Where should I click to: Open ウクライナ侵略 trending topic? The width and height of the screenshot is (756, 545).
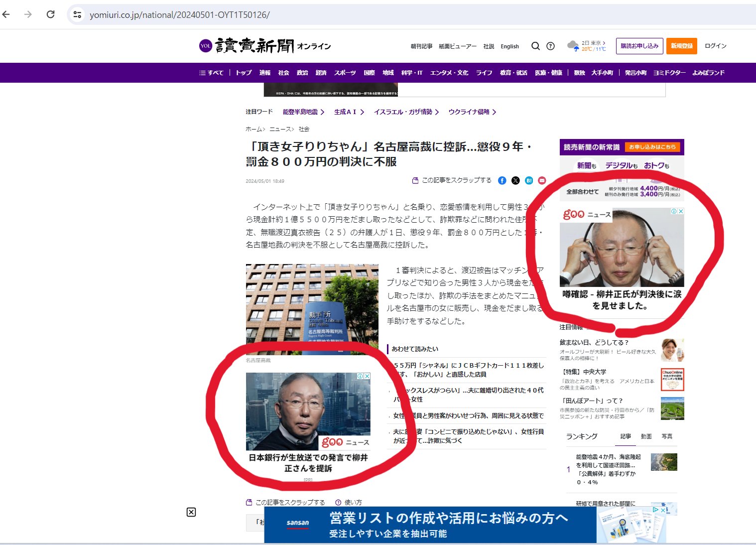(472, 112)
